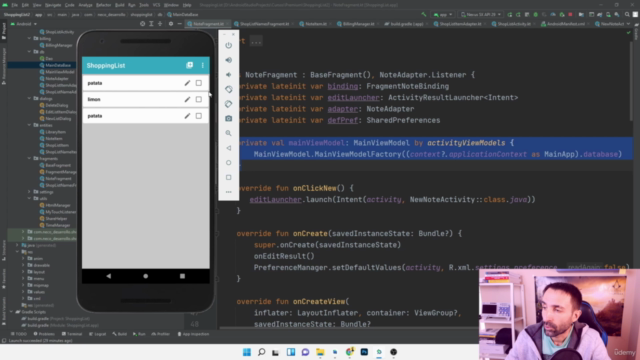Open the Build menu
Viewport: 640px width, 360px height.
point(120,5)
